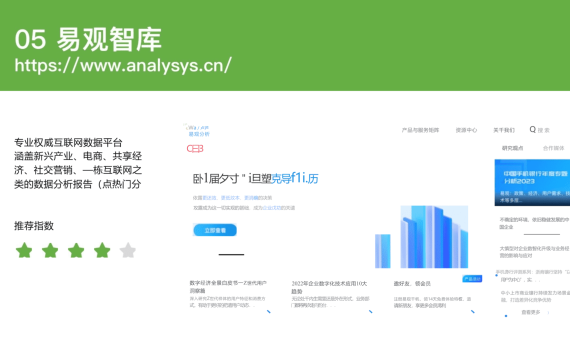Open the 中国手机银行 2023 banner

coord(532,183)
